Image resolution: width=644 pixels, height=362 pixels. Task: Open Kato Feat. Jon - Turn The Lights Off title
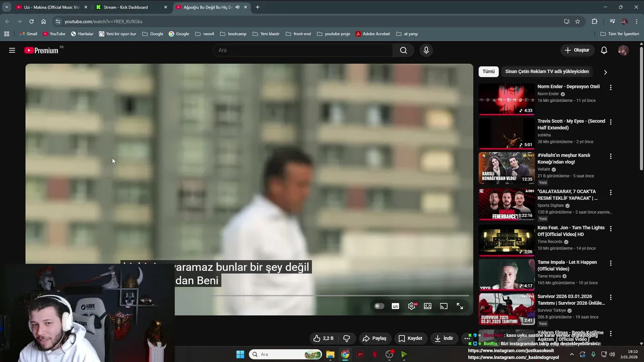click(x=571, y=231)
